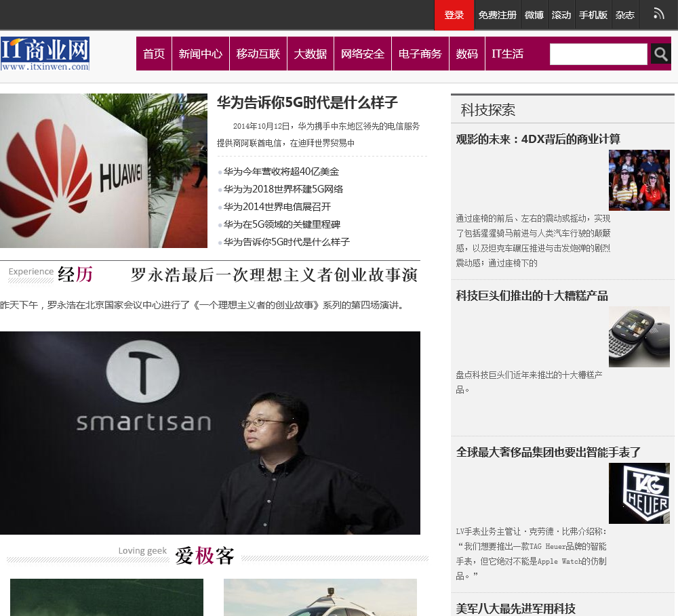Click summary text 昨天下午，罗永浩在北京国家会议中心
The height and width of the screenshot is (616, 678).
click(x=203, y=305)
